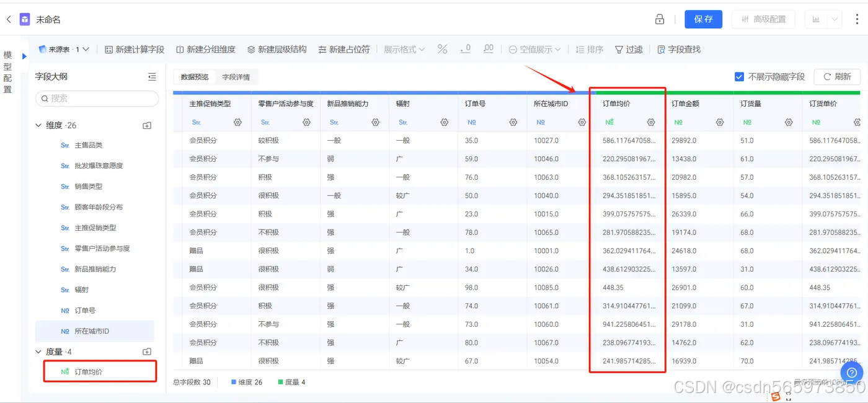
Task: Click the blue help question-mark button
Action: [852, 373]
